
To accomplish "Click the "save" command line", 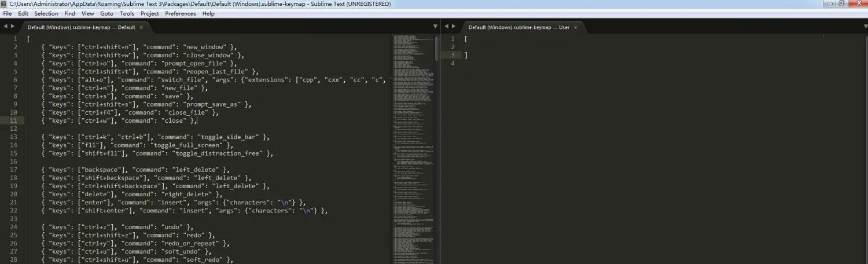I will tap(117, 96).
